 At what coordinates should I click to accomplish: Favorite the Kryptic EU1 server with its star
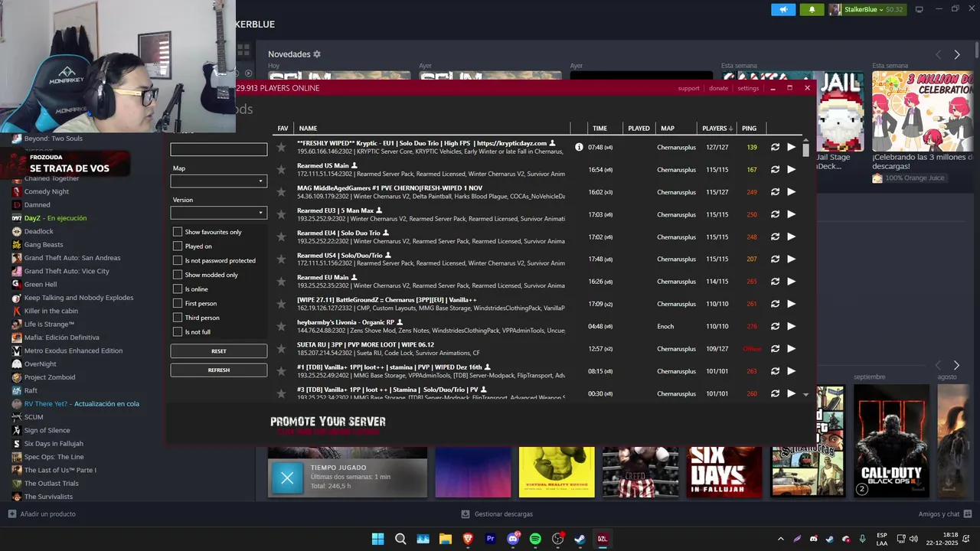281,147
